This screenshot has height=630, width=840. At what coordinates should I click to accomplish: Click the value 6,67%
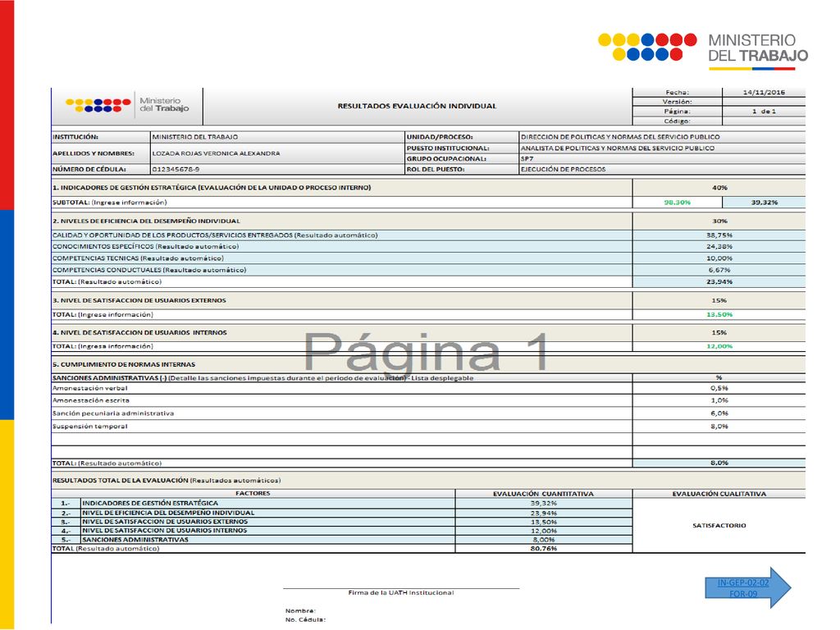(x=719, y=270)
